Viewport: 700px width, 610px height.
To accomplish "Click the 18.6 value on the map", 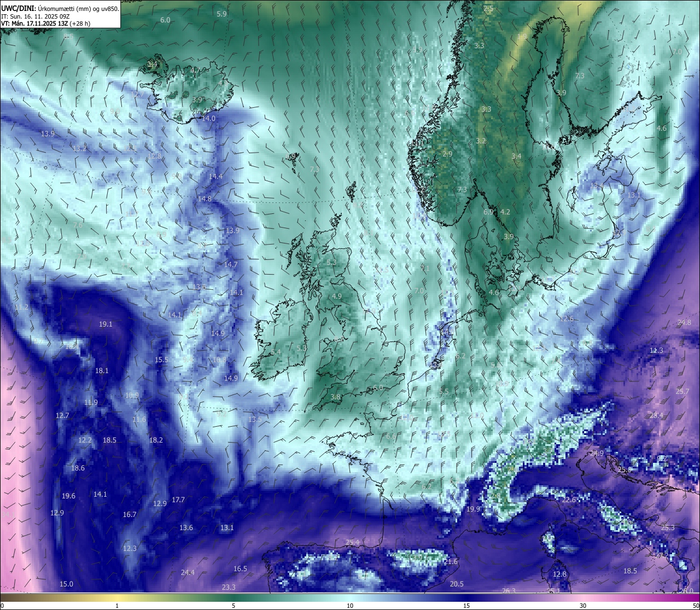I will point(78,468).
